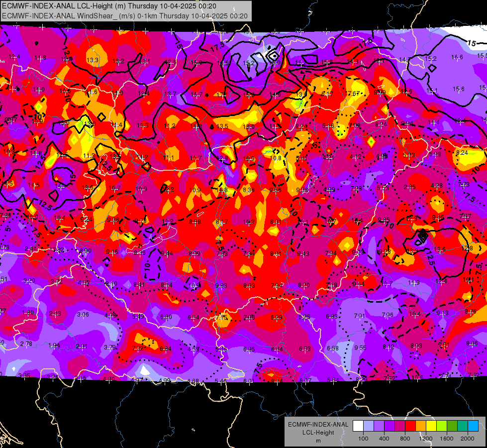The height and width of the screenshot is (448, 487).
Task: Click the legend tick label 800
Action: click(405, 439)
